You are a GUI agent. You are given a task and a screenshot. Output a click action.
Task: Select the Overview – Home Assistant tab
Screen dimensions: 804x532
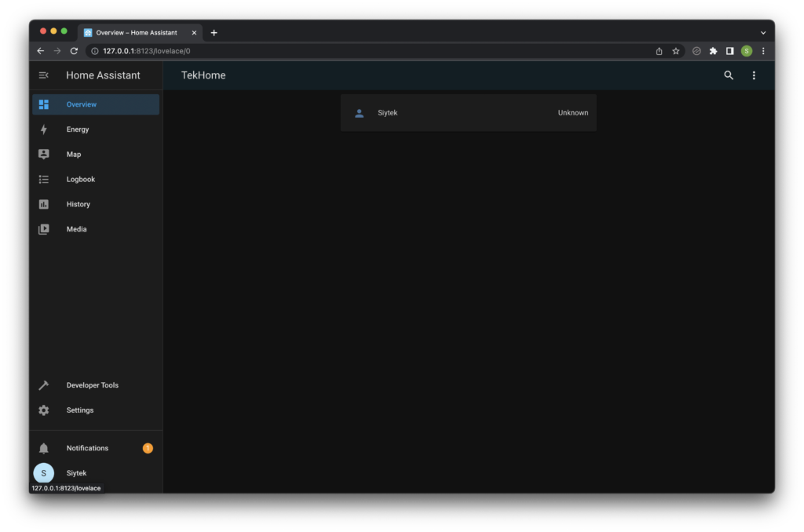coord(140,33)
